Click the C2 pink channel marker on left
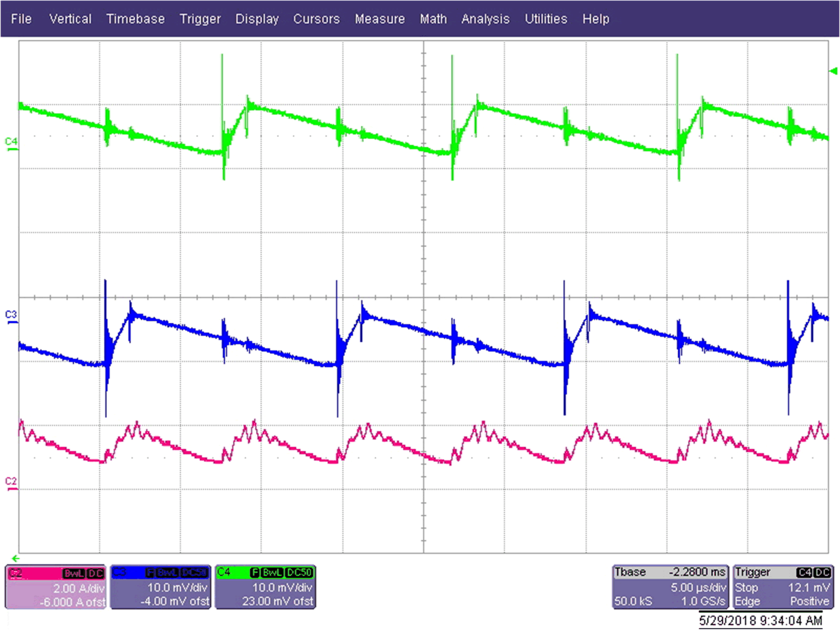Screen dimensions: 840x634 [x=11, y=482]
